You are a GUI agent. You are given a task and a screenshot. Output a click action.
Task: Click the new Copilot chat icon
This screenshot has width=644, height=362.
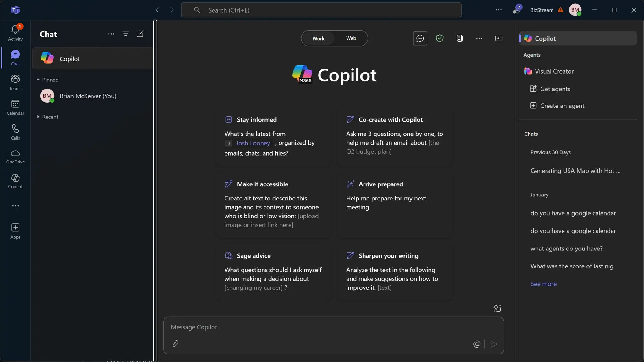click(x=420, y=38)
